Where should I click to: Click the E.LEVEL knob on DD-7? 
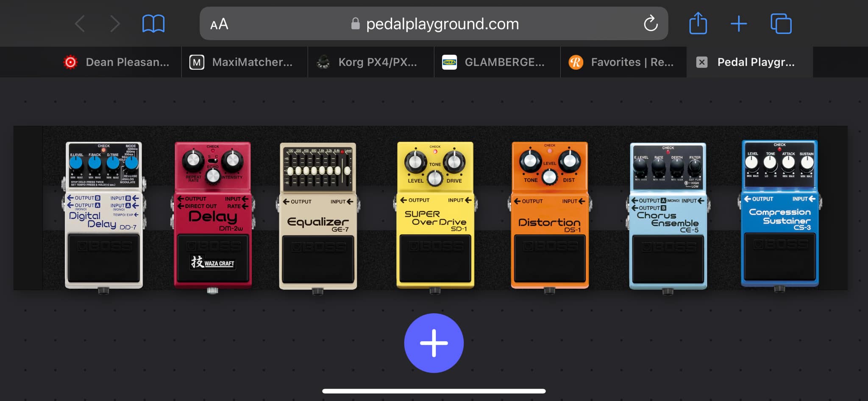coord(76,163)
